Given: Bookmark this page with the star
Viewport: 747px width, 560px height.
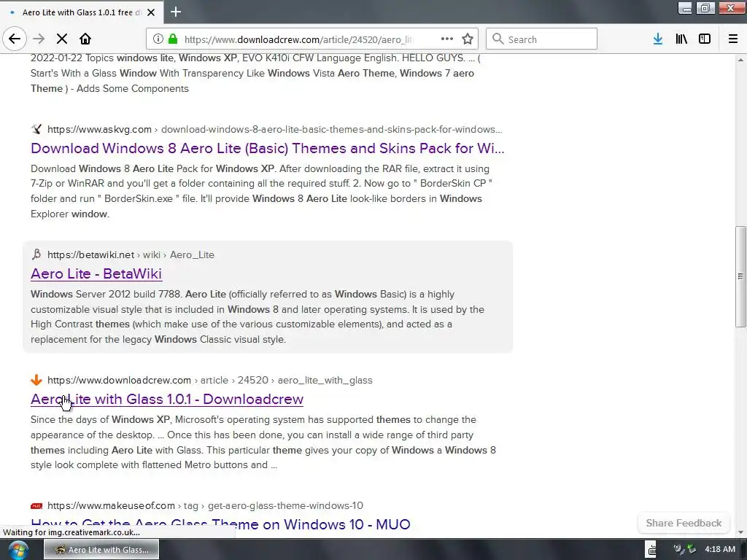Looking at the screenshot, I should (468, 39).
